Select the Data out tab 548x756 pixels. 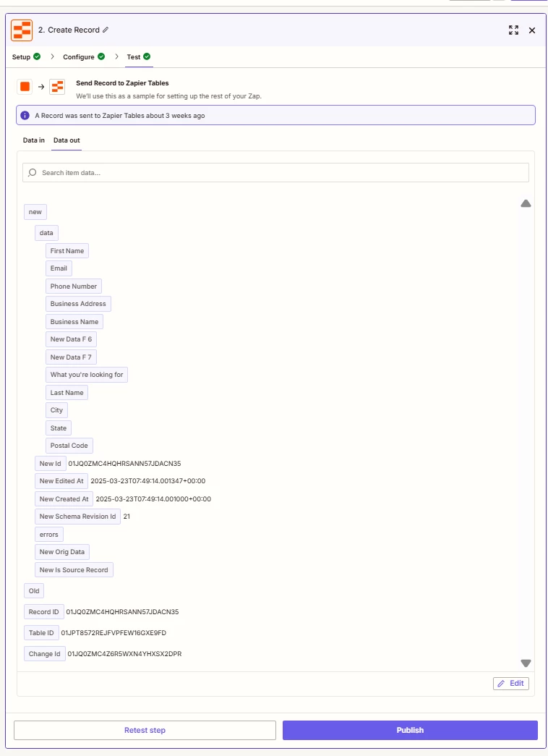[67, 140]
